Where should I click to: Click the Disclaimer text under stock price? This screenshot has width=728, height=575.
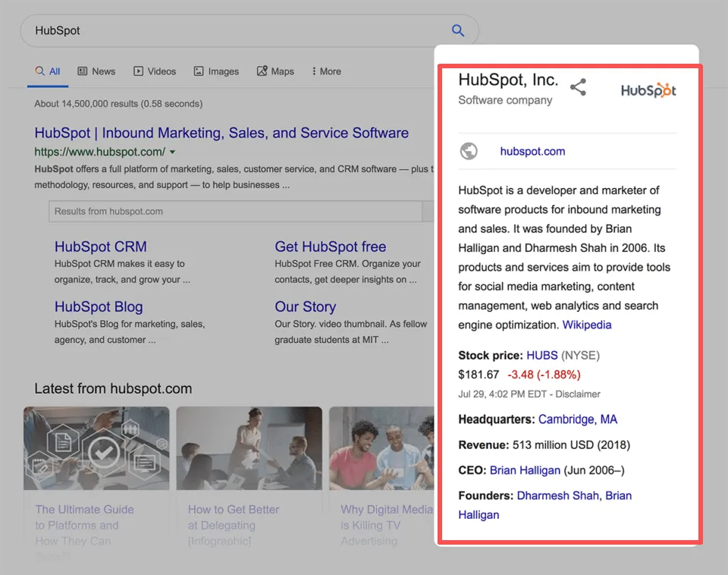[578, 394]
